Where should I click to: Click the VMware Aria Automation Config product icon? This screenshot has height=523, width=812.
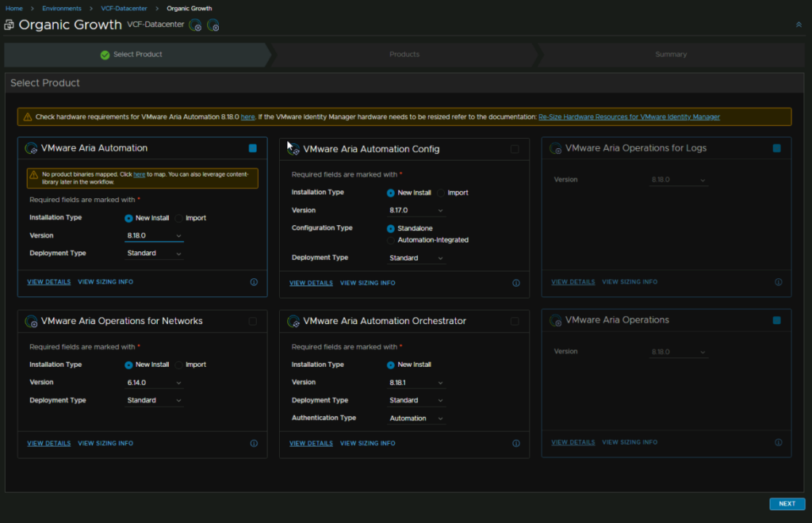293,150
